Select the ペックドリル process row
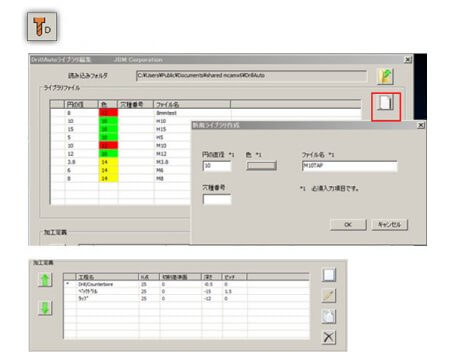 coord(186,292)
